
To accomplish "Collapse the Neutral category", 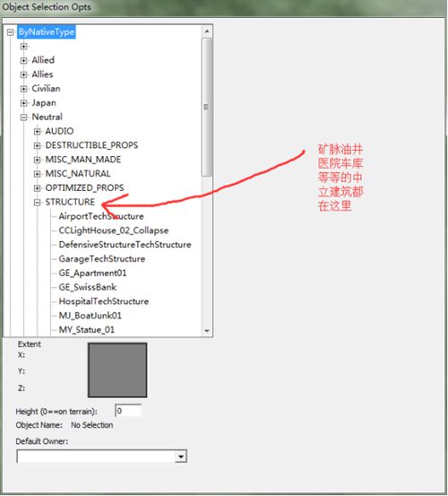I will (23, 117).
